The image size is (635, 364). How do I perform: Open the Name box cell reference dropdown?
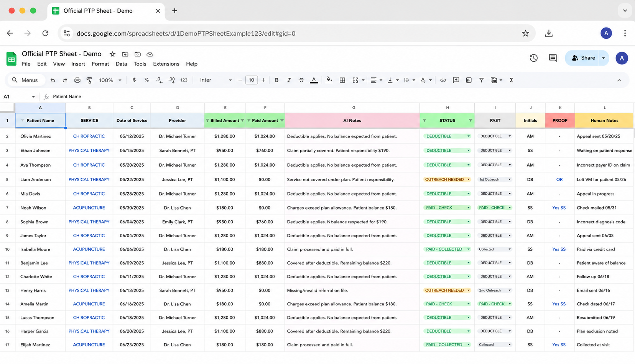coord(33,97)
